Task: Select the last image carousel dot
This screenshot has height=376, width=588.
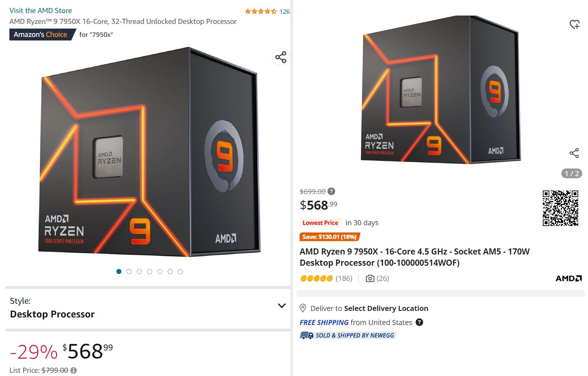Action: tap(180, 272)
